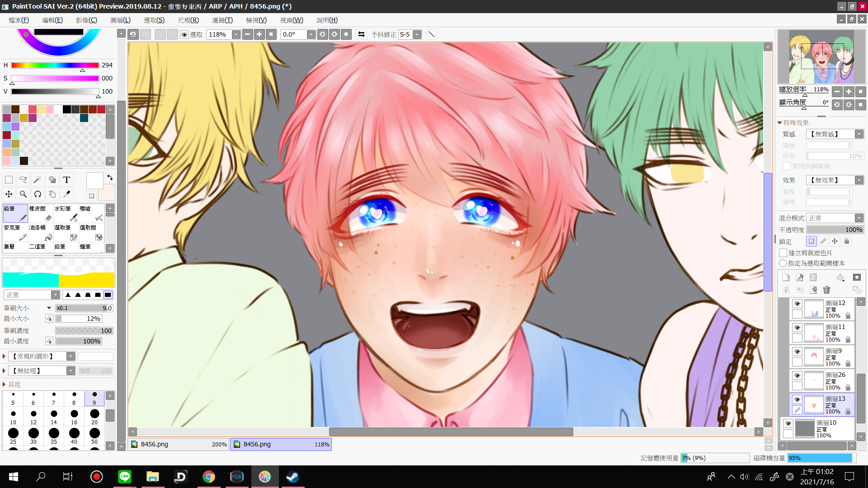Open the 無紋理 brush texture dropdown
The height and width of the screenshot is (488, 868).
coord(71,371)
